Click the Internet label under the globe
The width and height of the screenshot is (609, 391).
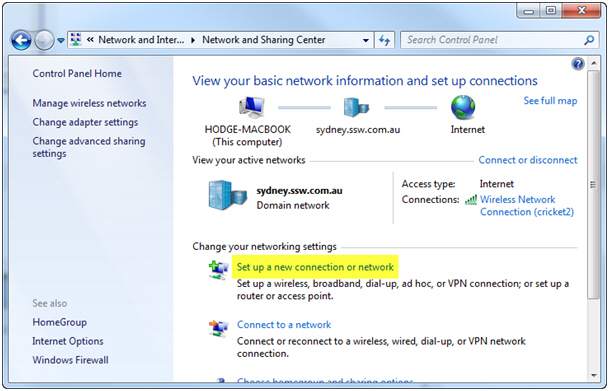468,129
